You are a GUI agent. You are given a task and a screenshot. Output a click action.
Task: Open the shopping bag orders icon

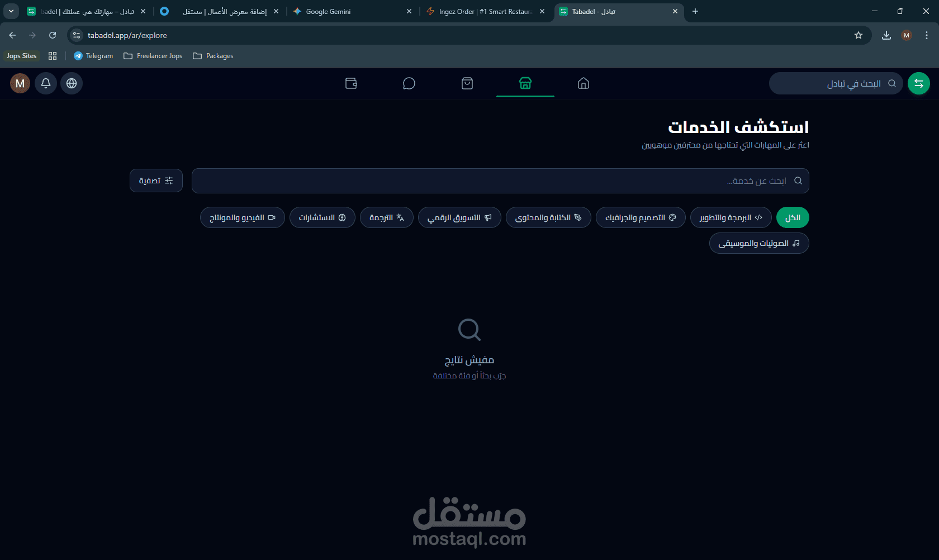click(467, 83)
